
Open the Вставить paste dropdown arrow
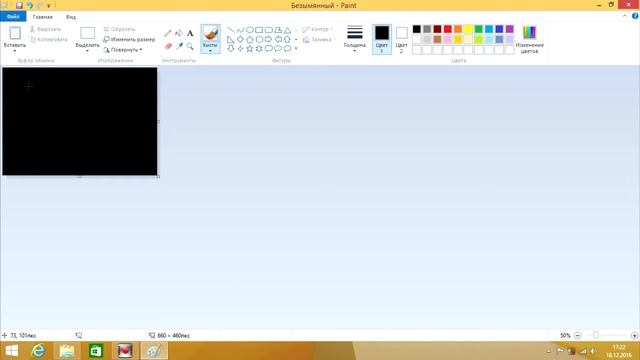point(15,51)
